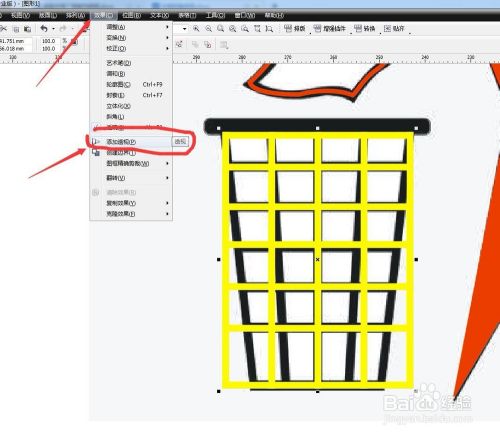Viewport: 500px width, 436px height.
Task: Click the node-edit icon left of the dimmed icons
Action: pos(179,44)
